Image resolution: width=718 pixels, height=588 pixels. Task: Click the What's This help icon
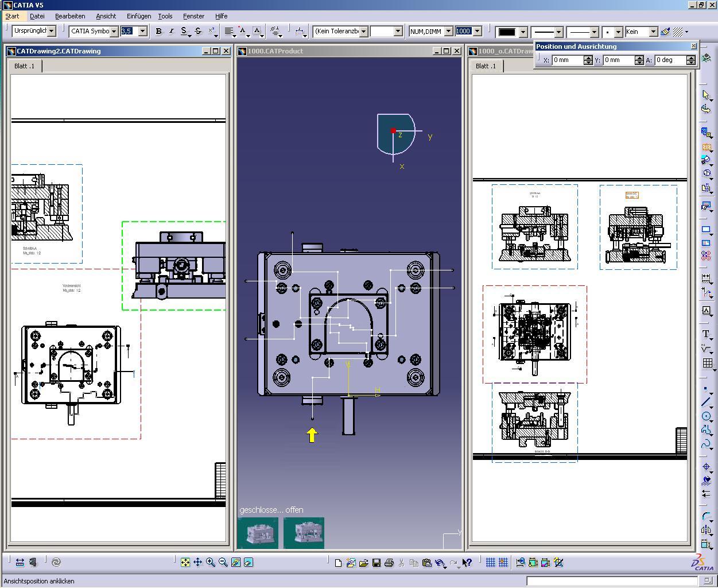[467, 563]
